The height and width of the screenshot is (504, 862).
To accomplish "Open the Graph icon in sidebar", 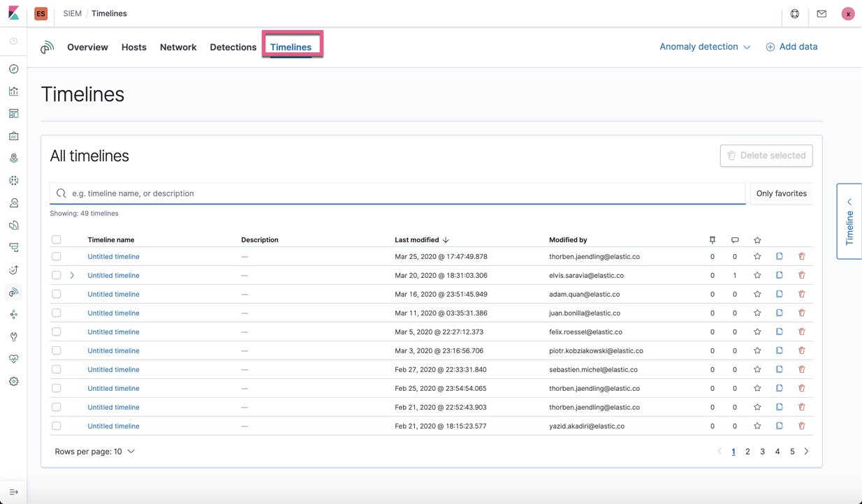I will pyautogui.click(x=13, y=315).
